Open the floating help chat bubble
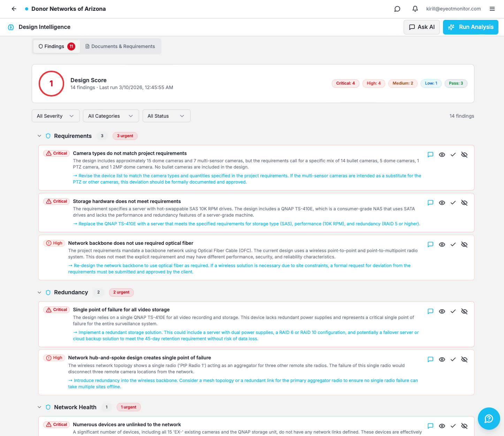 coord(489,418)
